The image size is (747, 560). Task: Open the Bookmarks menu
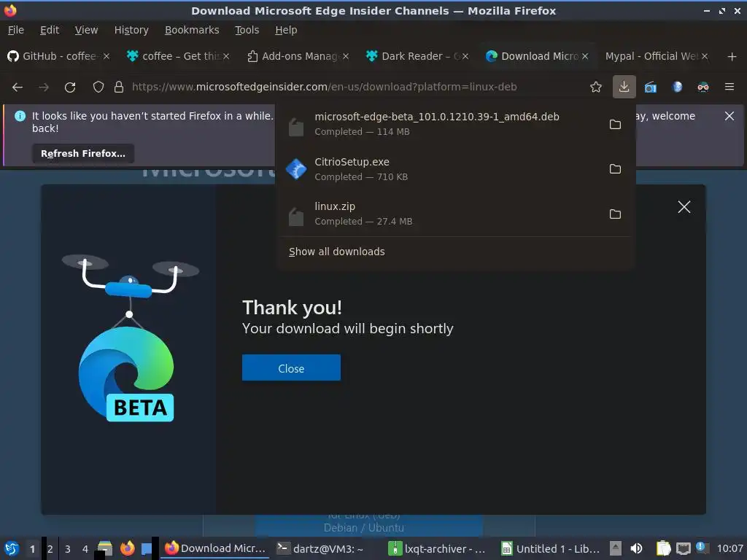[192, 30]
